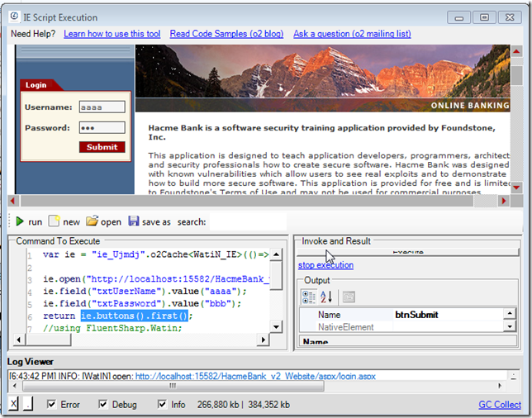532x418 pixels.
Task: Click code editor vertical scroll down arrow
Action: click(x=276, y=327)
